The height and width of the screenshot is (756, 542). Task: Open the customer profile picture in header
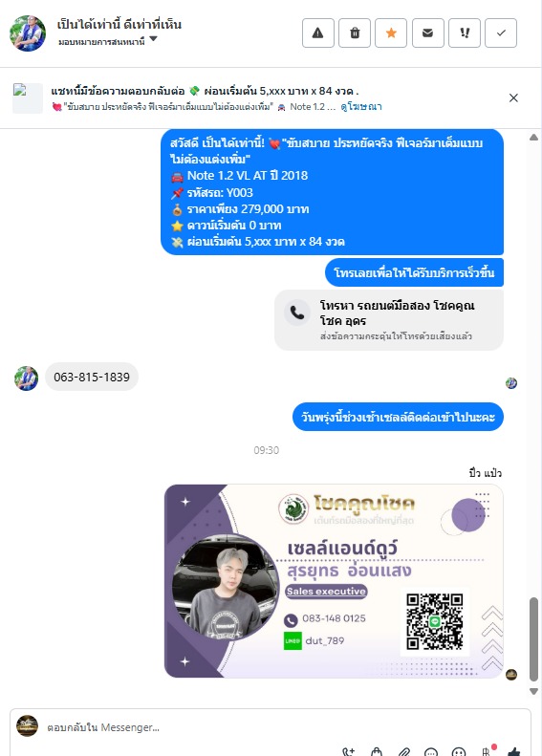click(28, 32)
